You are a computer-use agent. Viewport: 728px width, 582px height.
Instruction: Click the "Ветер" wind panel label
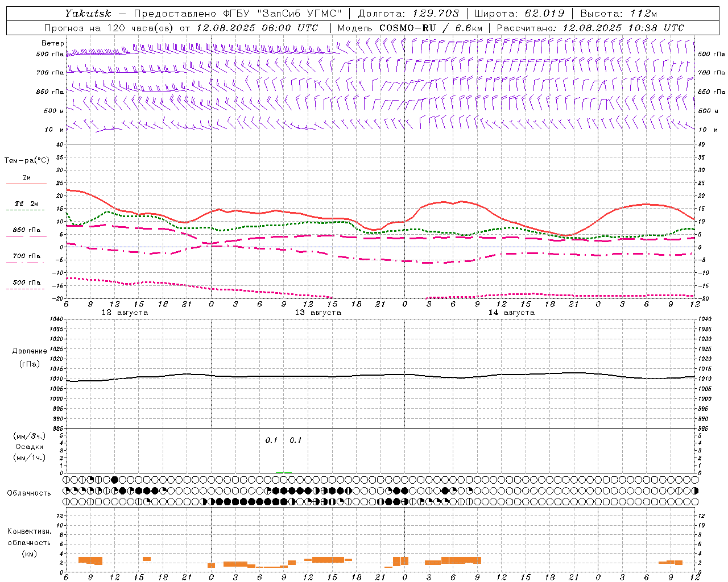(52, 43)
